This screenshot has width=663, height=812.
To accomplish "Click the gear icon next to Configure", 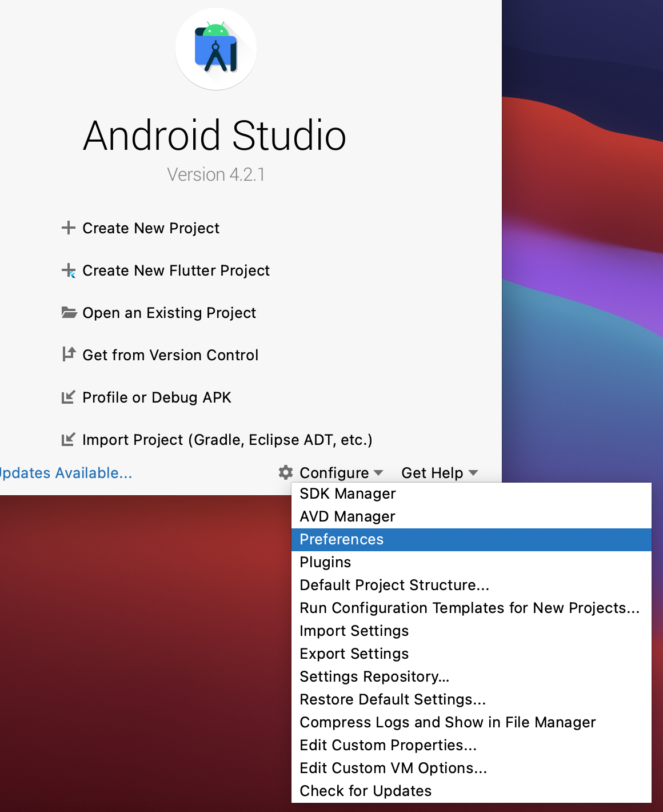I will pos(286,472).
